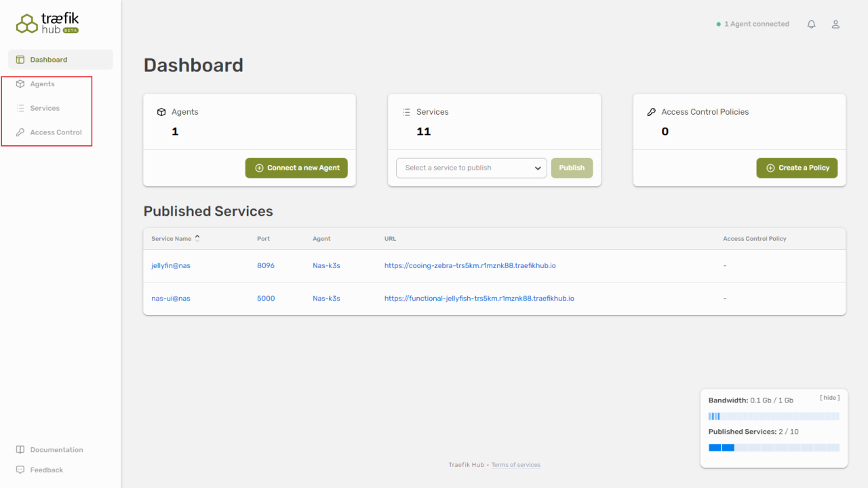The image size is (868, 488).
Task: Click the Access Control key icon in sidebar
Action: [20, 132]
